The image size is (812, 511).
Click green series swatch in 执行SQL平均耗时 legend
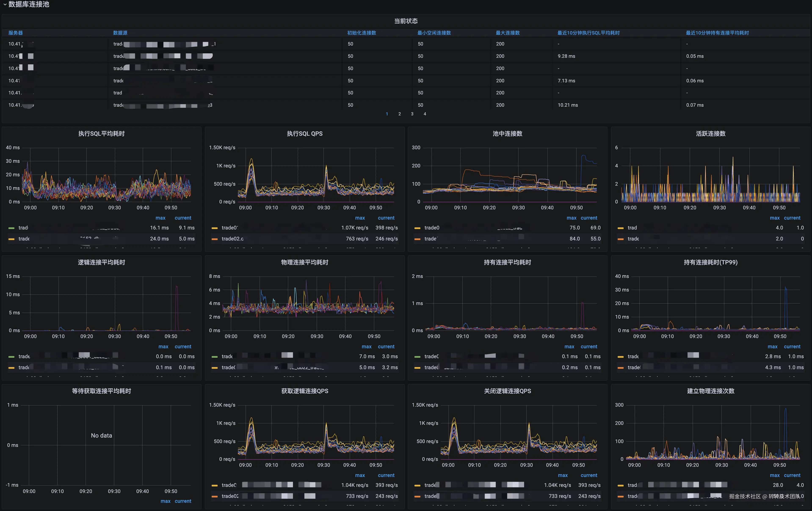[x=11, y=228]
